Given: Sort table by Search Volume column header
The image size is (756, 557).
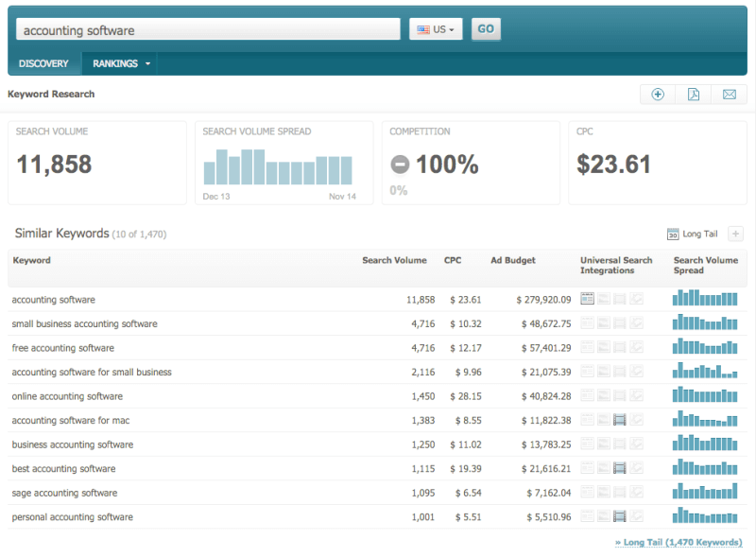Looking at the screenshot, I should click(x=394, y=260).
